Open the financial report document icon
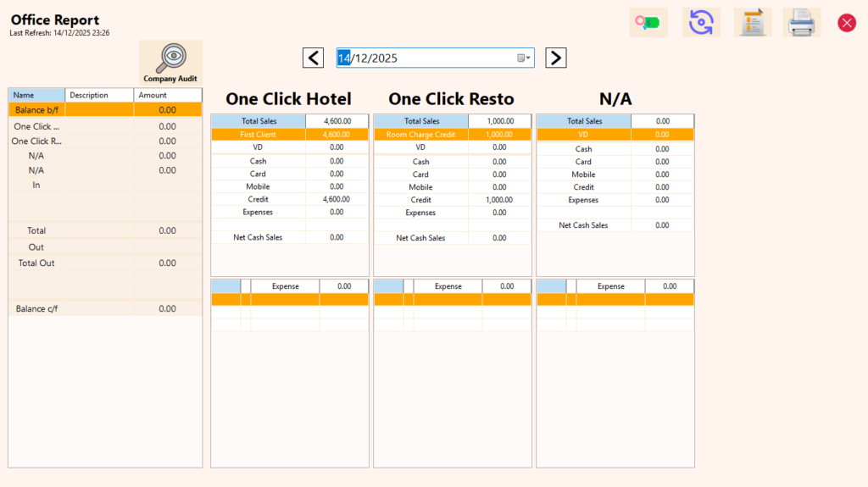Screen dimensions: 868x487 click(x=752, y=22)
